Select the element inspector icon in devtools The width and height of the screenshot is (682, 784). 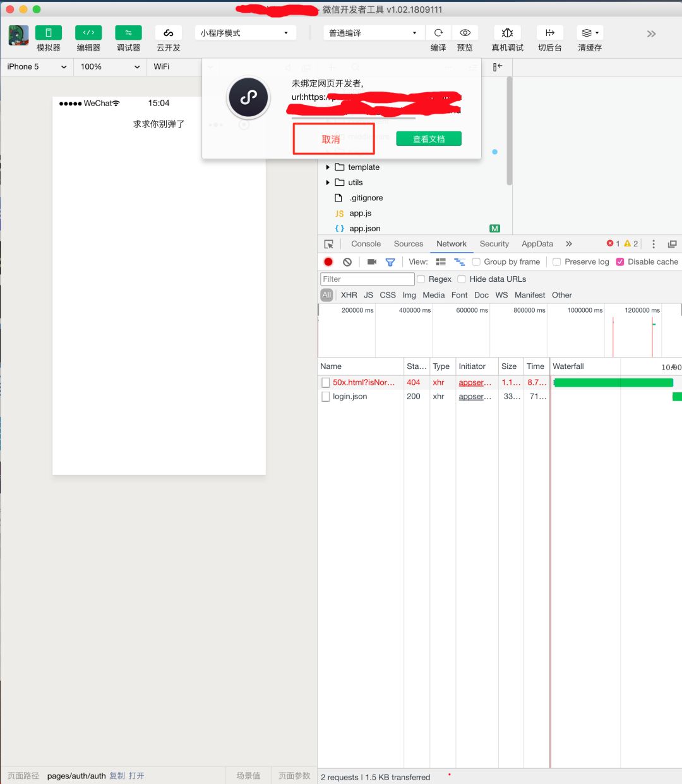pos(328,244)
